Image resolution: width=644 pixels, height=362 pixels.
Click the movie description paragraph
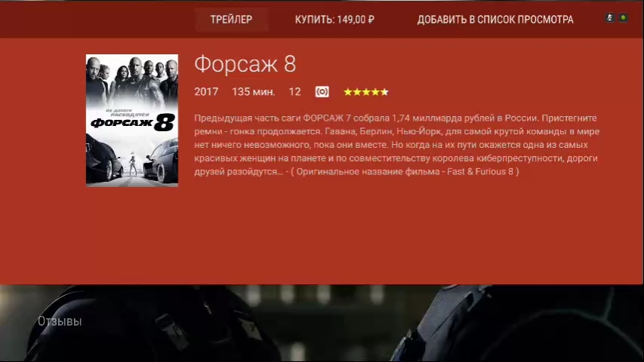pos(397,145)
